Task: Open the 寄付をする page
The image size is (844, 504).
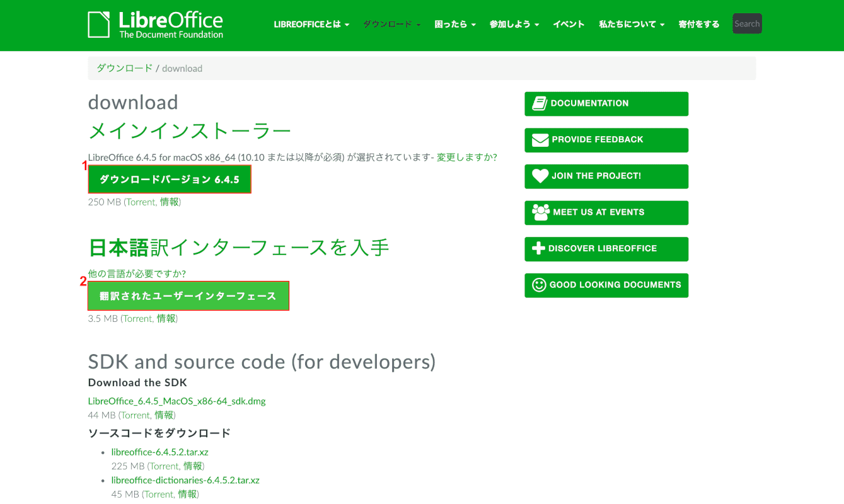Action: pyautogui.click(x=699, y=25)
